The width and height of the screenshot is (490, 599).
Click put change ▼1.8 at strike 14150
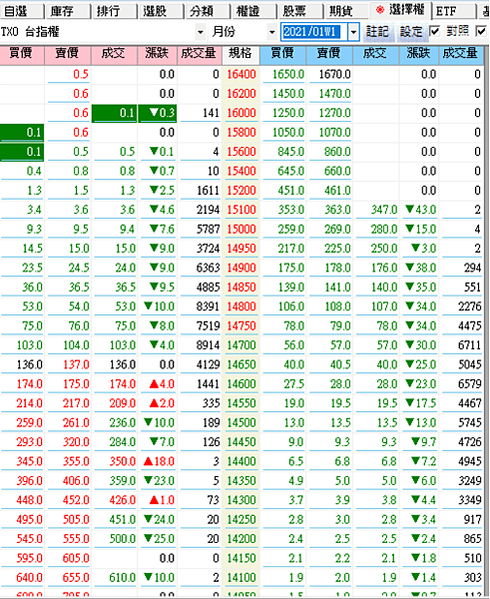[424, 558]
